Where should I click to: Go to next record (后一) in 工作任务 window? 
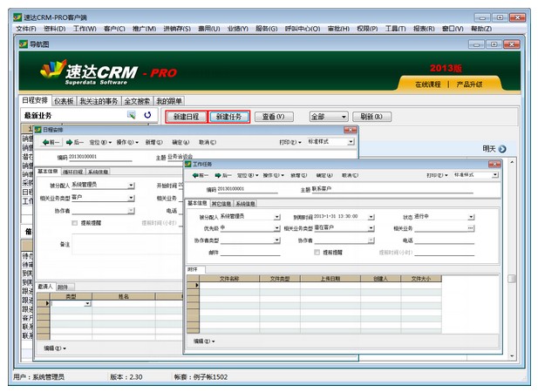(223, 175)
